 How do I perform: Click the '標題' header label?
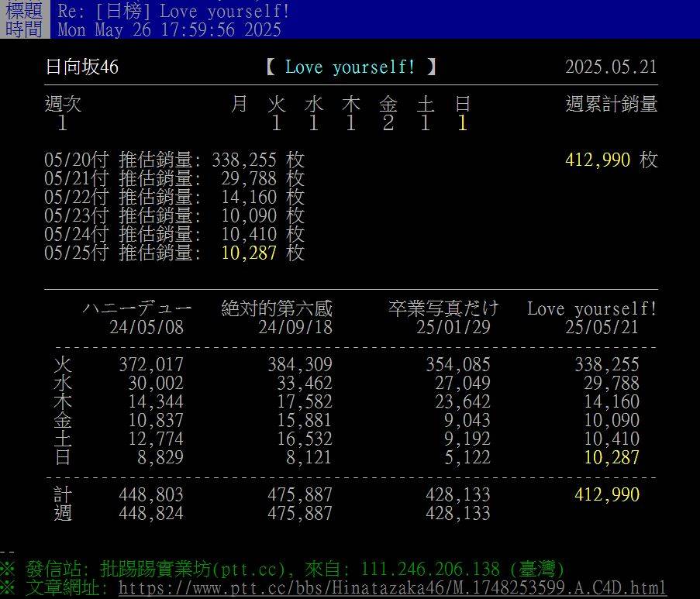[24, 11]
